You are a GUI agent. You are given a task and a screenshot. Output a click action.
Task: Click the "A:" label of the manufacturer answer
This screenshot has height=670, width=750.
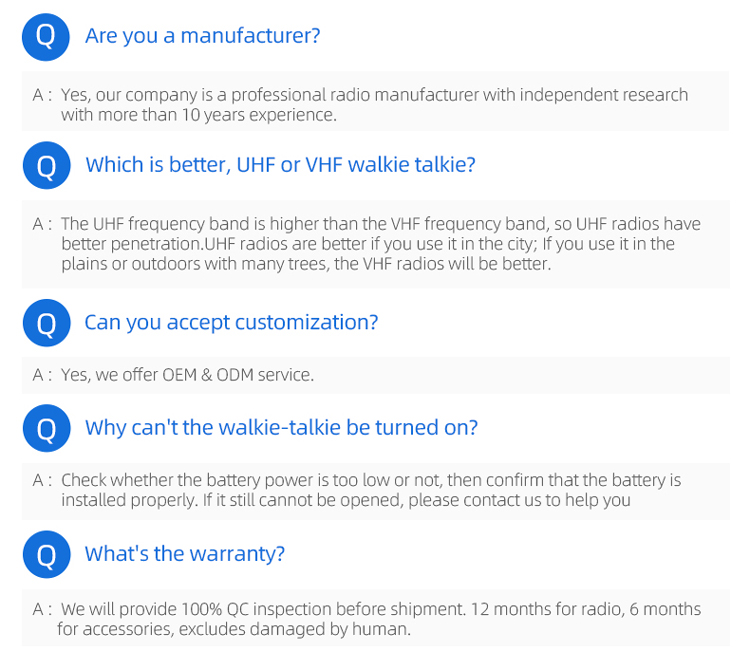(x=42, y=95)
